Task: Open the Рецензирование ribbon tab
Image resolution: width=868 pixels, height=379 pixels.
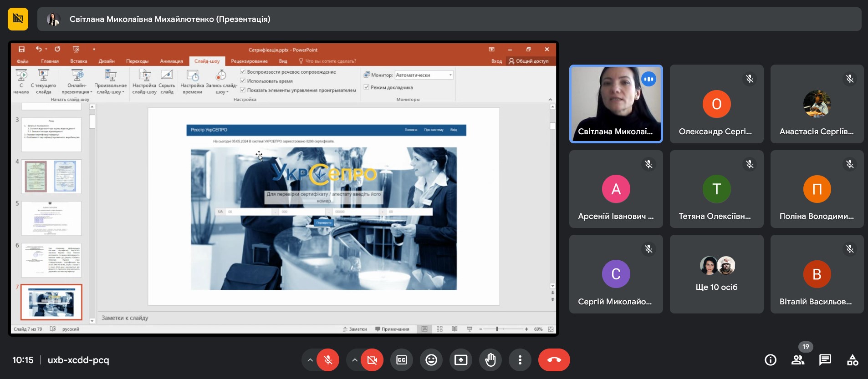Action: (x=249, y=61)
